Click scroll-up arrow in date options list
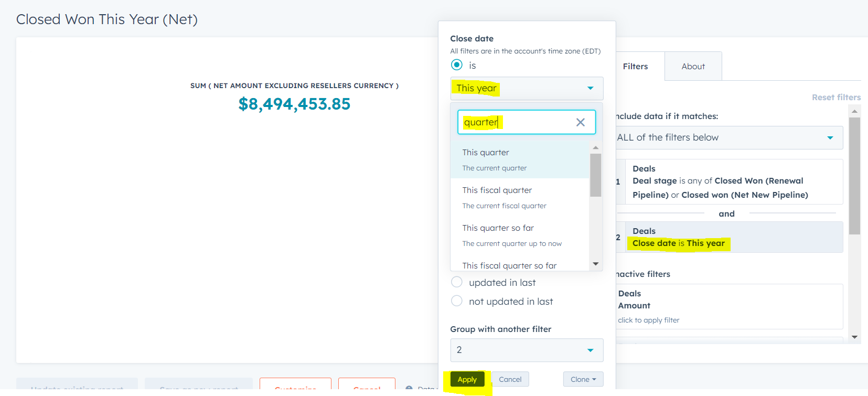This screenshot has height=396, width=868. point(595,148)
